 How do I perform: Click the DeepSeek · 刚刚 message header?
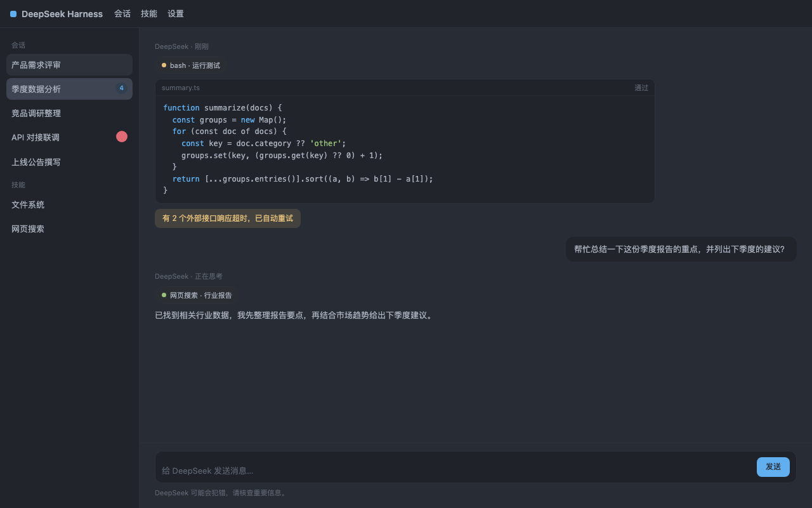(x=181, y=46)
